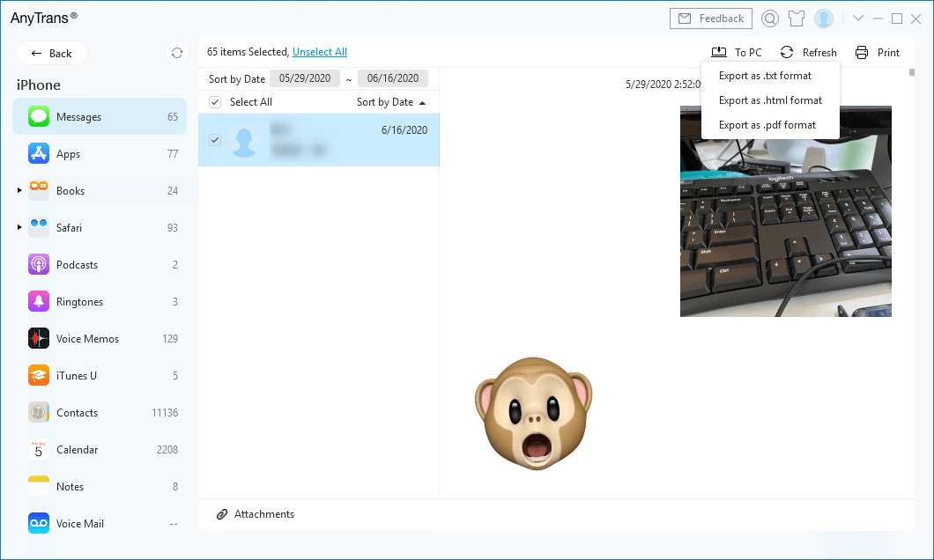
Task: Click the To PC export icon
Action: click(719, 52)
